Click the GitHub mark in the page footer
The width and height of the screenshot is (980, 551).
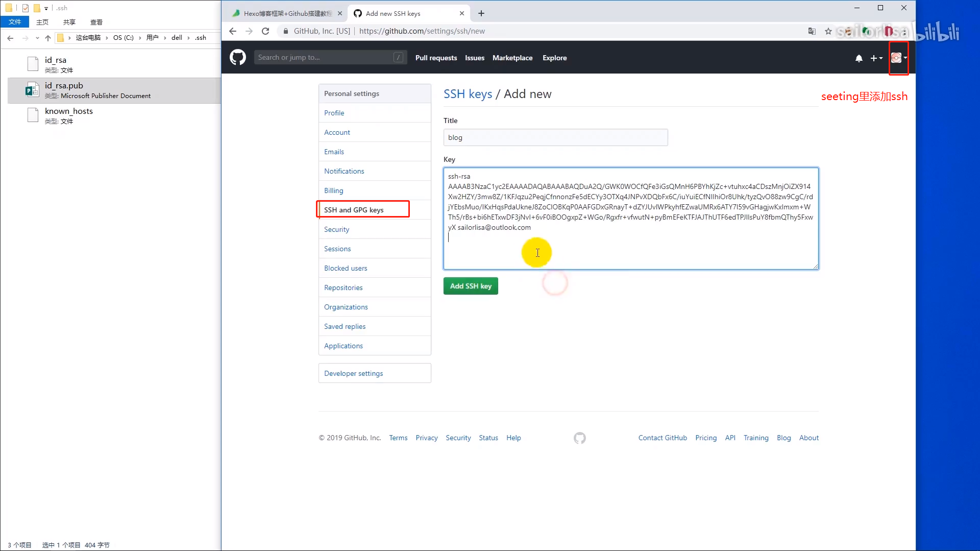click(x=579, y=438)
